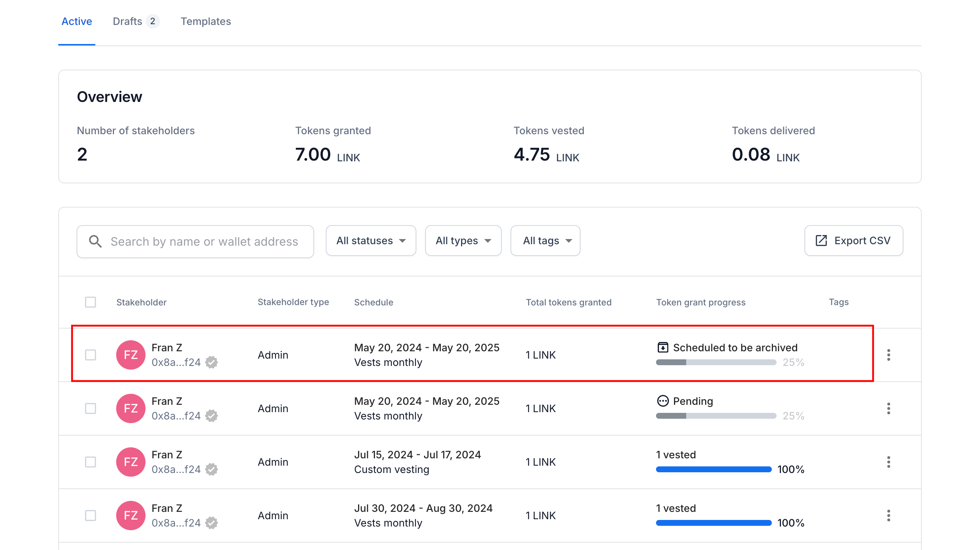Image resolution: width=980 pixels, height=550 pixels.
Task: Focus the search by name or wallet address field
Action: (195, 241)
